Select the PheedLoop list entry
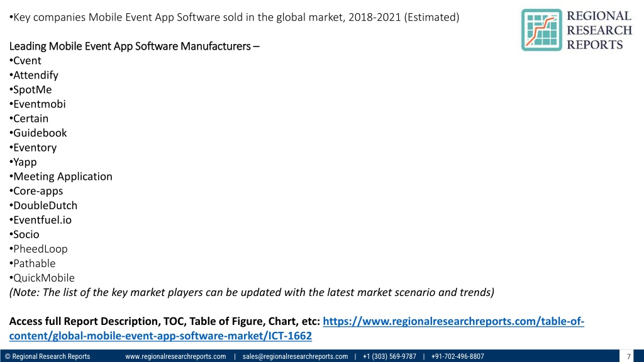Viewport: 644px width, 362px height. (x=38, y=249)
